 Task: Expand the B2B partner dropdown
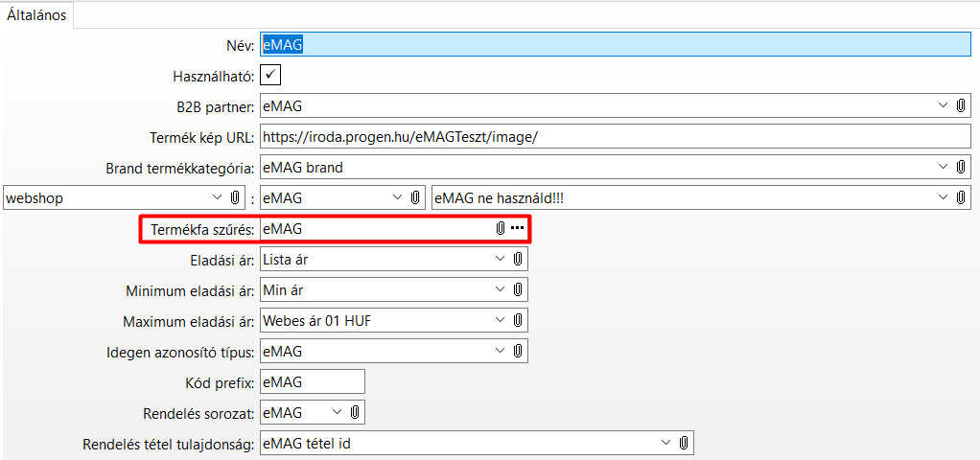coord(944,105)
